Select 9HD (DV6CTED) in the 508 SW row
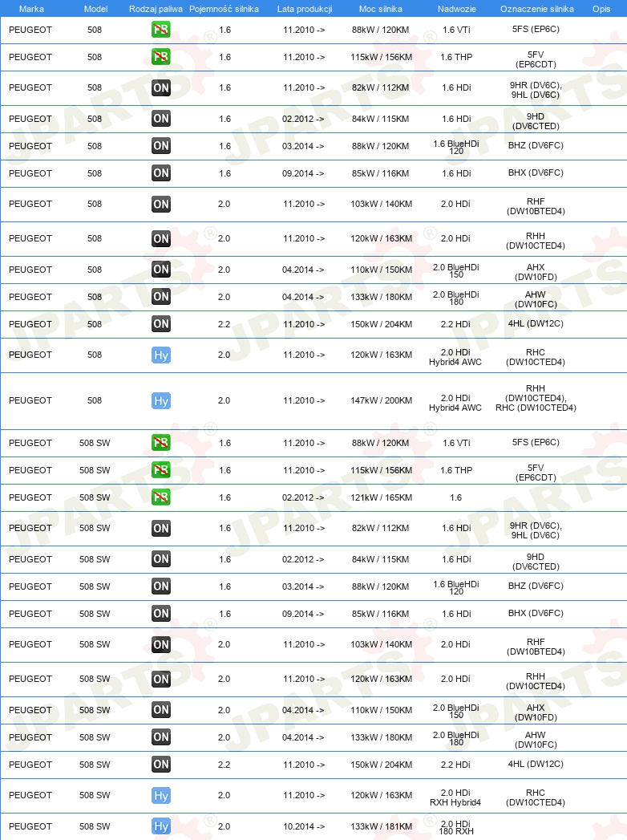This screenshot has width=627, height=840. (x=536, y=562)
